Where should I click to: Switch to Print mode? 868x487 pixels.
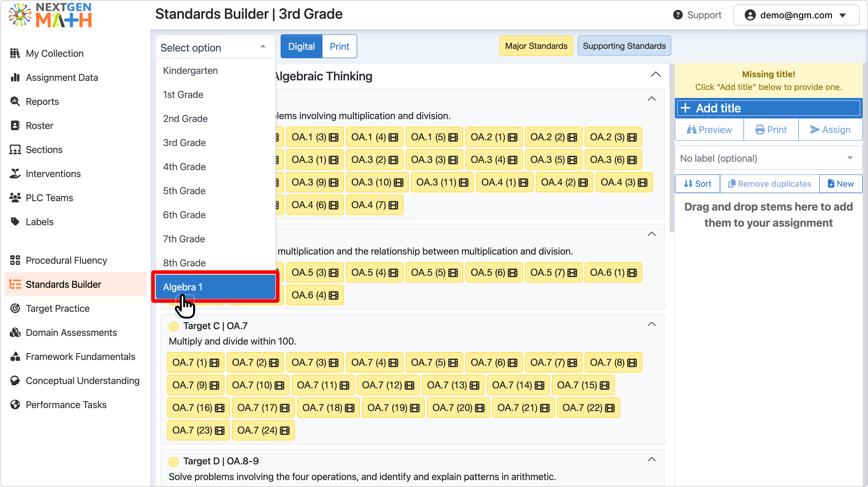[339, 46]
